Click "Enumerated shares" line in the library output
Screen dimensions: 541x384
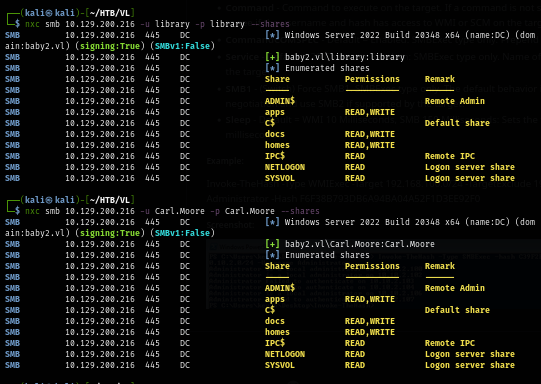[x=327, y=68]
